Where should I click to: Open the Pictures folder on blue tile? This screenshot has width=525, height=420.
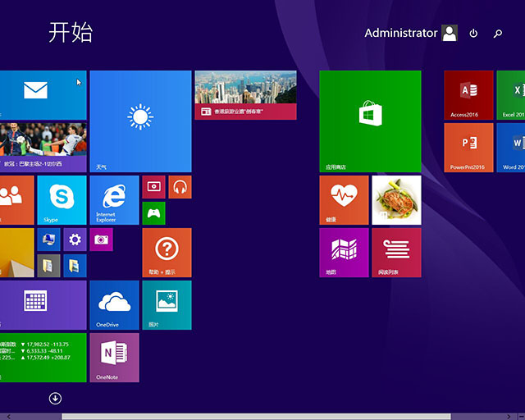[75, 266]
